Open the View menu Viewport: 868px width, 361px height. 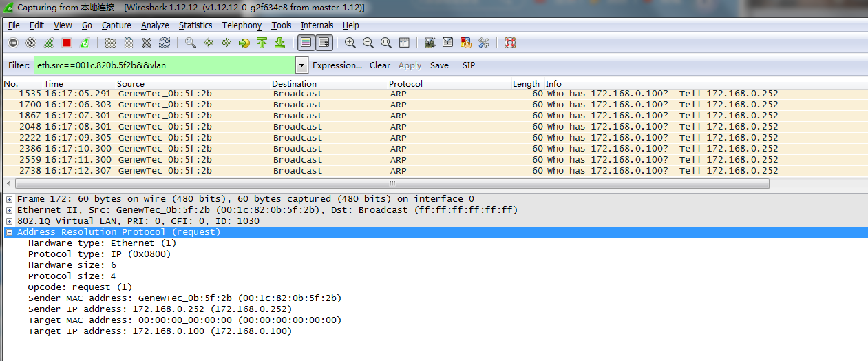click(63, 25)
